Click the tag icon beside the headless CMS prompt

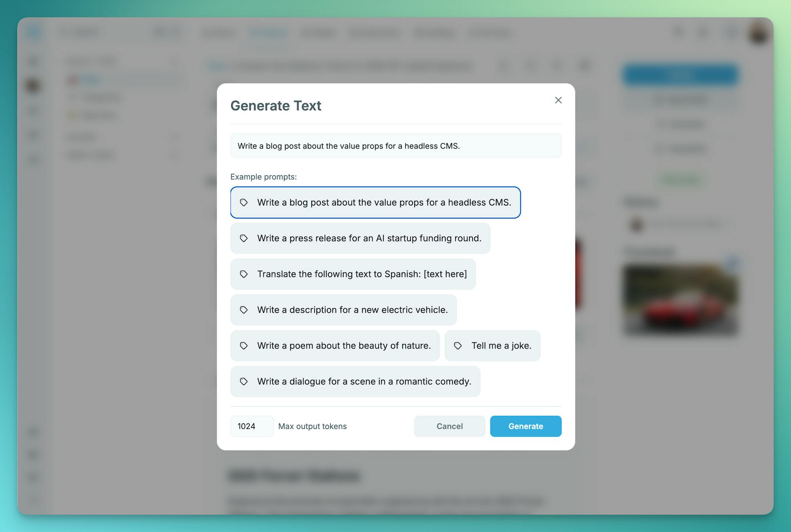(244, 203)
